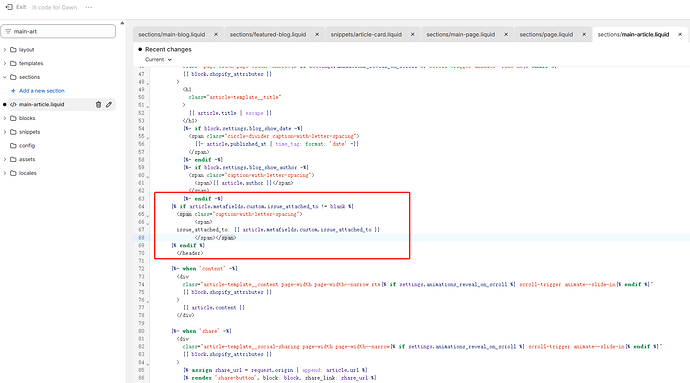Image resolution: width=690 pixels, height=383 pixels.
Task: Expand the templates folder
Action: [x=5, y=63]
